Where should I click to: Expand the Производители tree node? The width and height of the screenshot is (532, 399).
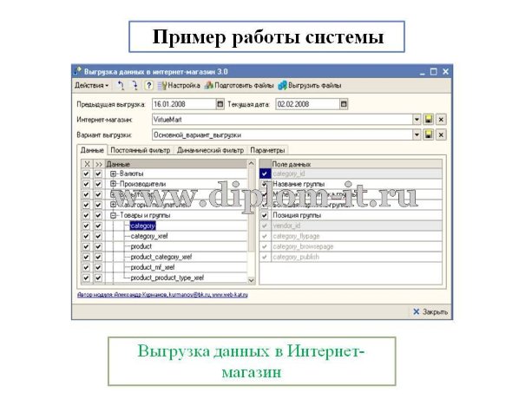(114, 184)
